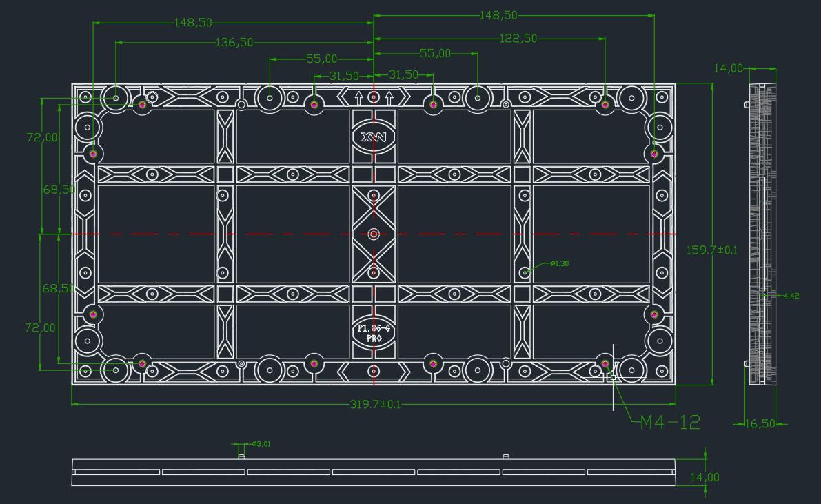Viewport: 821px width, 504px height.
Task: Click the 136,50 dimension label
Action: click(234, 43)
